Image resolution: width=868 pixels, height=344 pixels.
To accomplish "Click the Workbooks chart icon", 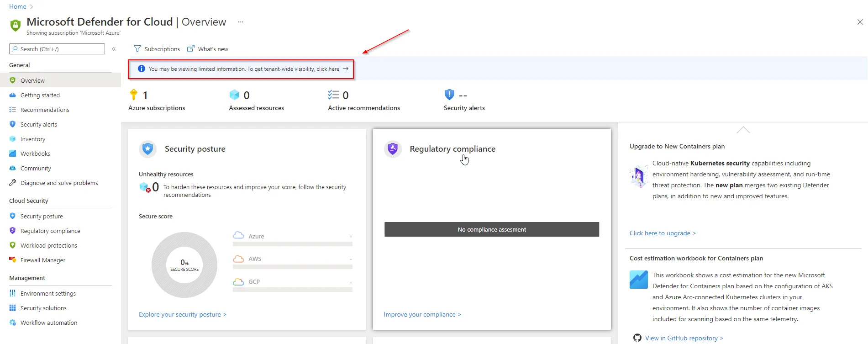I will [x=13, y=153].
